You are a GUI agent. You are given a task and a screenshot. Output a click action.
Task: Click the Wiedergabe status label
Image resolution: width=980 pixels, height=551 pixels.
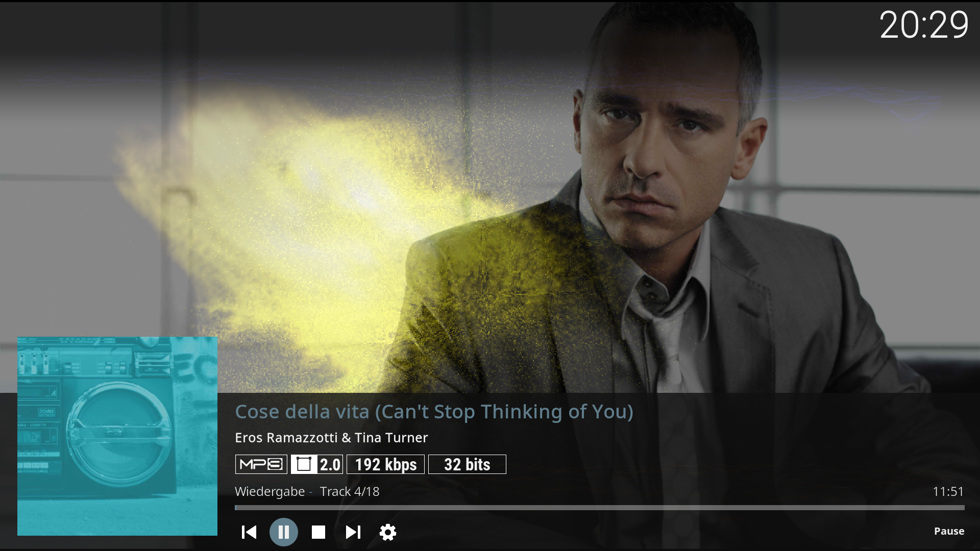[x=269, y=491]
